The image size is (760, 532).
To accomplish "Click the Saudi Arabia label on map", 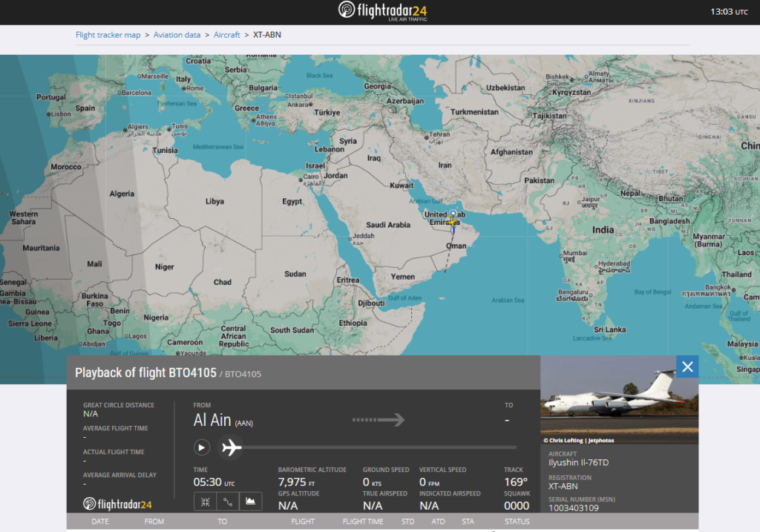I will (x=388, y=225).
